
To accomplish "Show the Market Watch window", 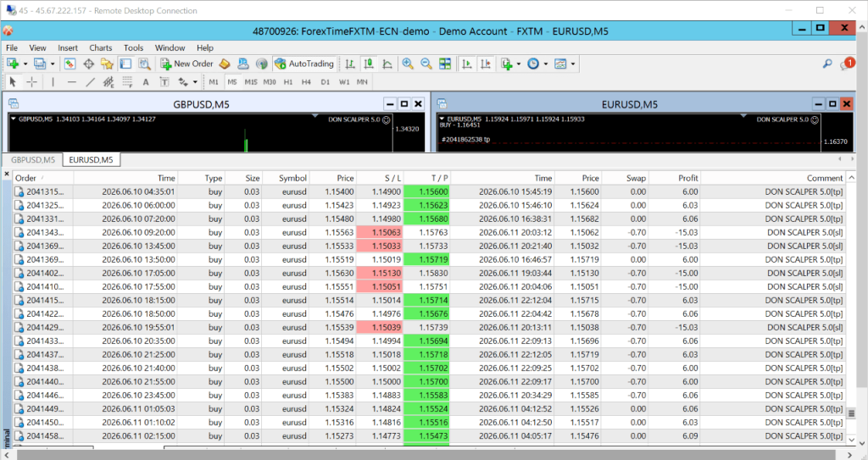I will [x=70, y=64].
